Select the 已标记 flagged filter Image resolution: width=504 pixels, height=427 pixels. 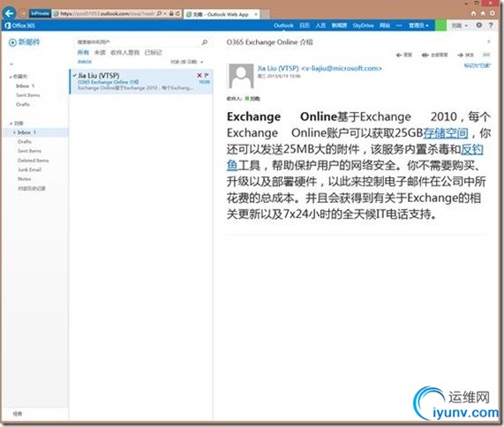tap(153, 52)
